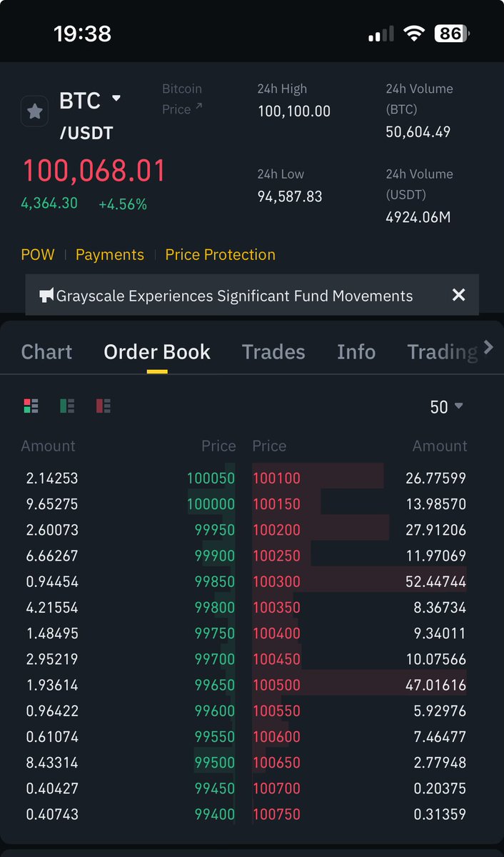Tap bid price 99950
504x857 pixels.
click(x=215, y=530)
